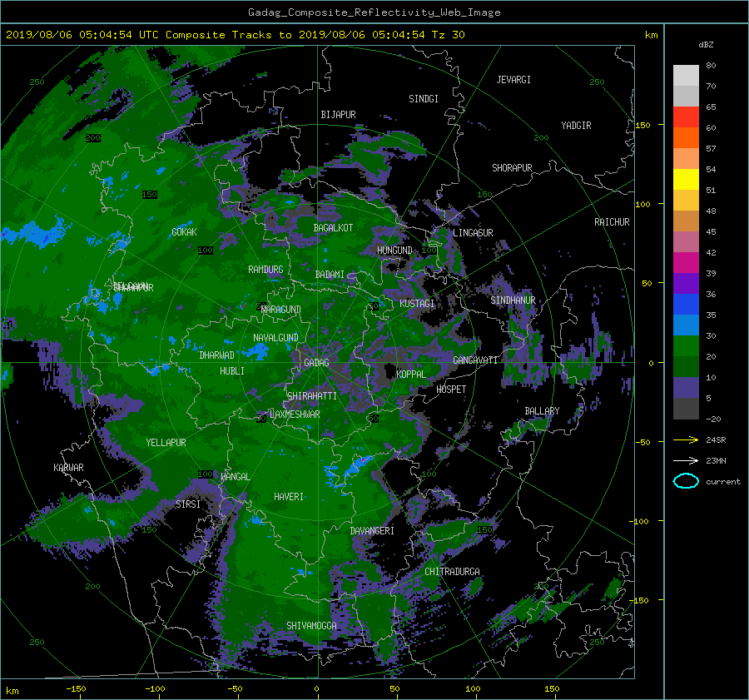Click the white 23MN arrow in legend
This screenshot has height=700, width=749.
click(686, 460)
